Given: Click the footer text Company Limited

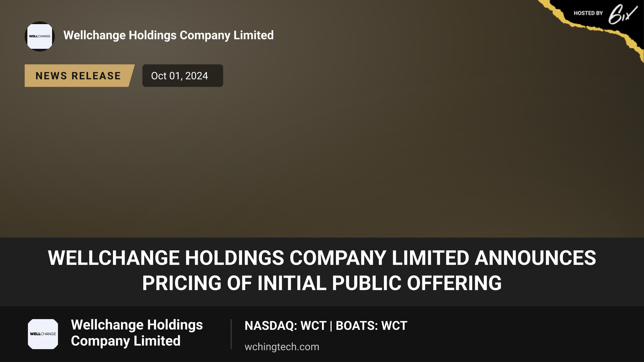Looking at the screenshot, I should coord(126,341).
